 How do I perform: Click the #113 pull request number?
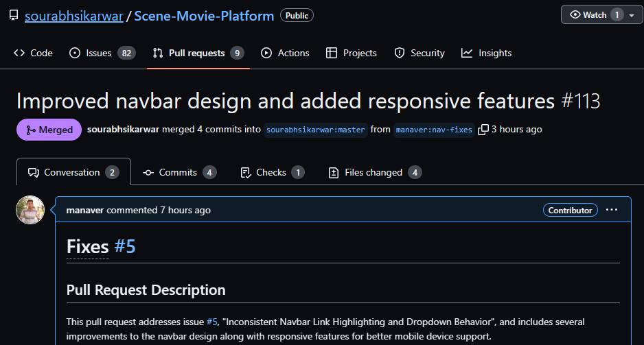pos(581,101)
